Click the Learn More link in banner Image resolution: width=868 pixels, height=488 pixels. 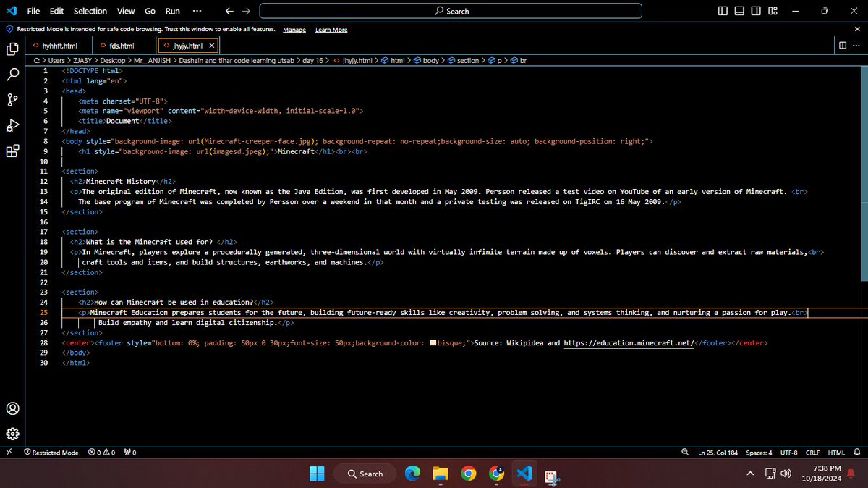pyautogui.click(x=331, y=30)
